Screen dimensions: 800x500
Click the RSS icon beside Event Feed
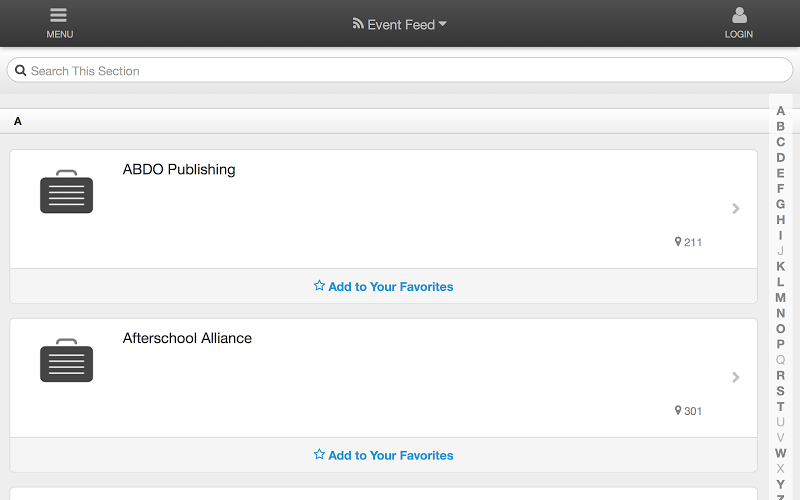[358, 23]
